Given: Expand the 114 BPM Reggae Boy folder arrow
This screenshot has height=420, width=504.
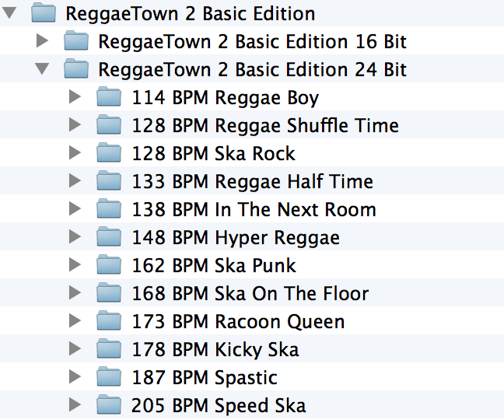Looking at the screenshot, I should pos(75,97).
